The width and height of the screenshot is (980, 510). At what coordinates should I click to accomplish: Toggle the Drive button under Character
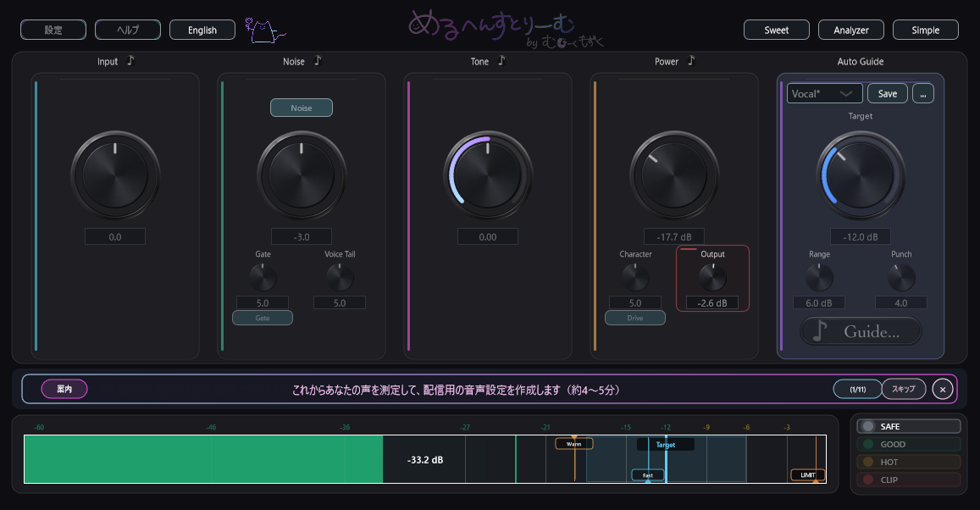tap(635, 319)
